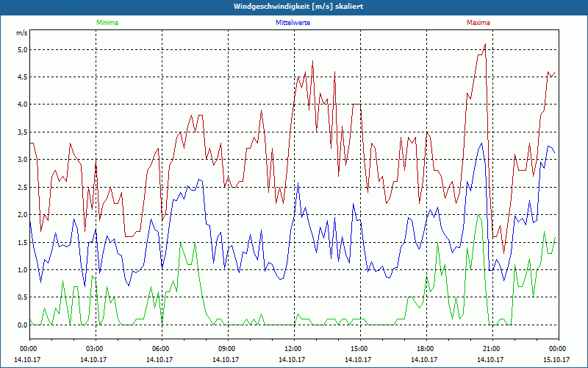
Task: Click the 09:00 time axis label
Action: [x=228, y=349]
